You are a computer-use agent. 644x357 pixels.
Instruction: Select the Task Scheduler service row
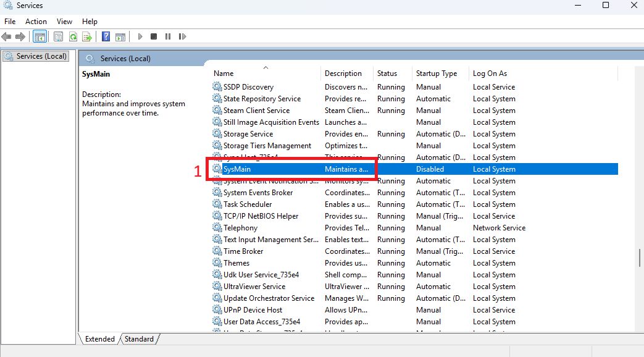tap(248, 204)
